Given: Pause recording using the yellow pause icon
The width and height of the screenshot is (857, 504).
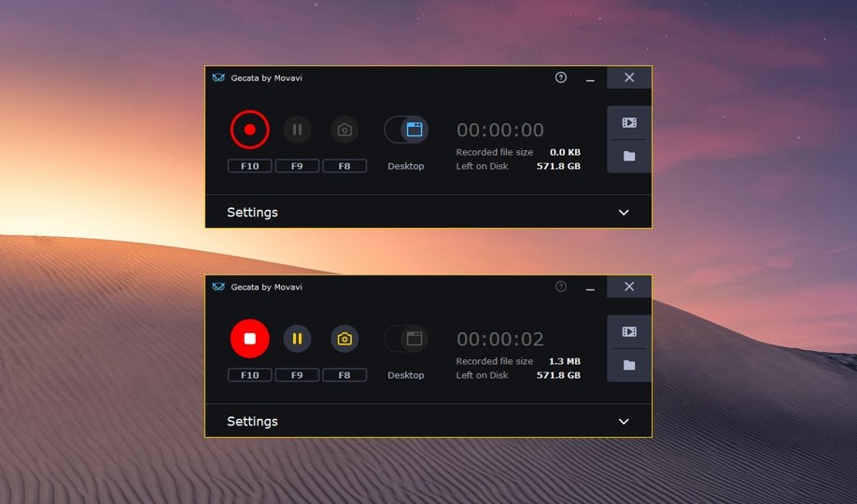Looking at the screenshot, I should [297, 339].
